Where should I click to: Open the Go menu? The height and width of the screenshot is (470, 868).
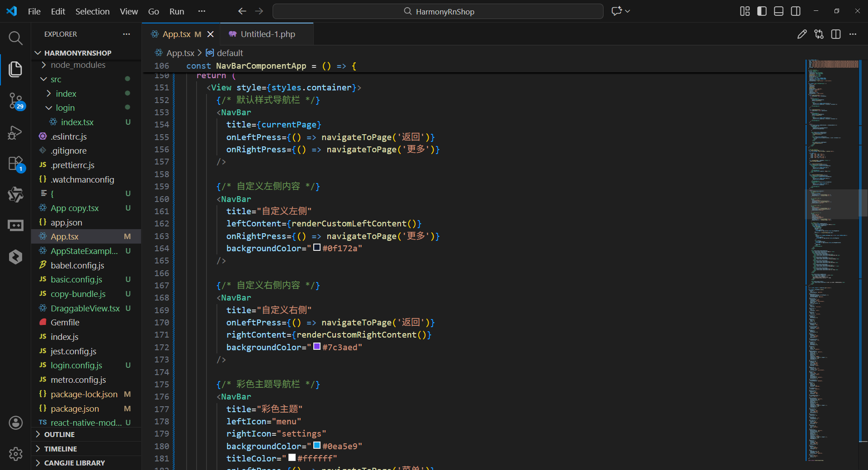pos(154,11)
